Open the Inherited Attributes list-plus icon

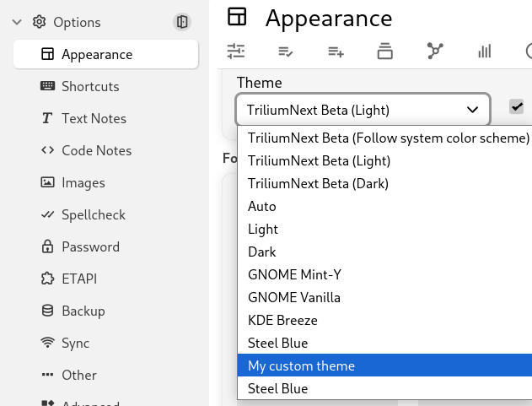(x=336, y=51)
